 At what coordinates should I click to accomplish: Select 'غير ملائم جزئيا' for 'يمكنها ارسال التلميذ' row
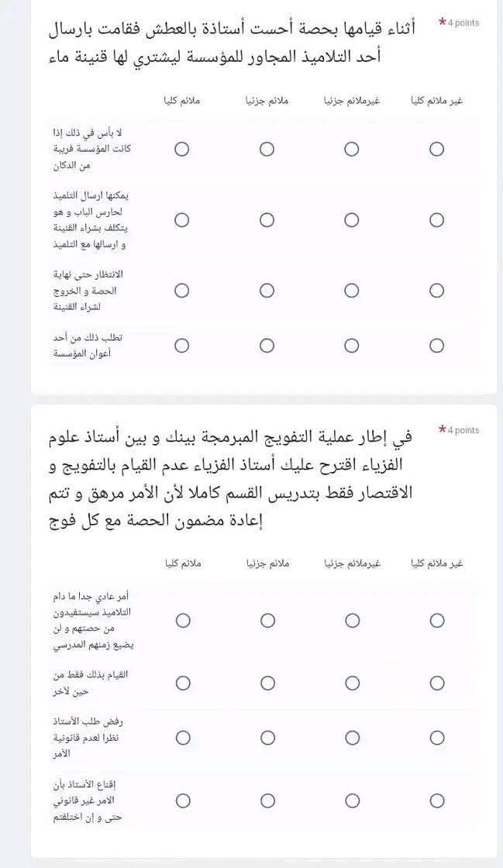tap(352, 220)
